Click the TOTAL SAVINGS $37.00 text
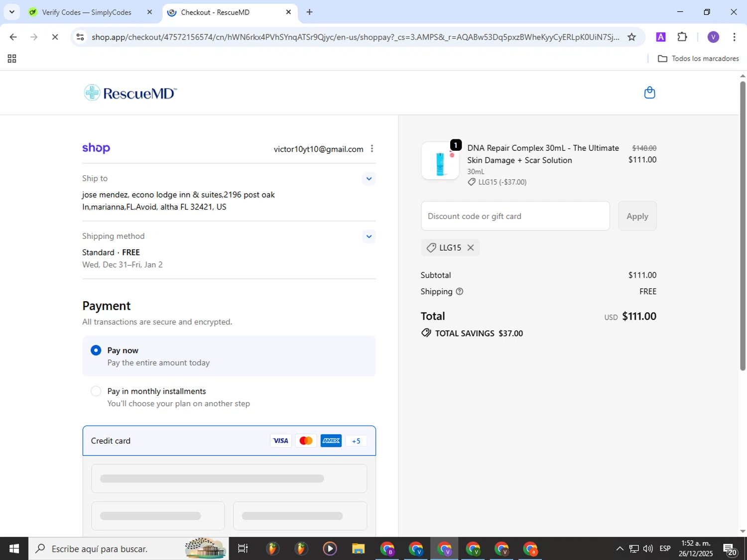Viewport: 747px width, 560px height. [479, 334]
